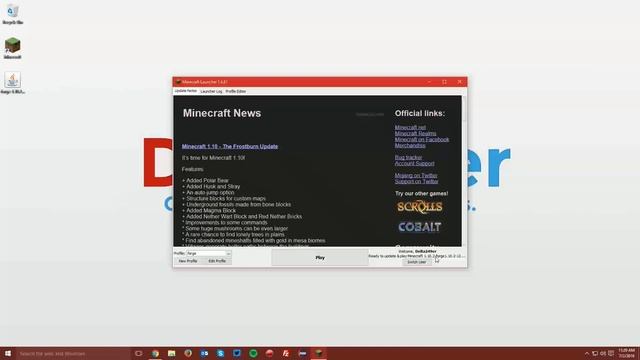Image resolution: width=640 pixels, height=360 pixels.
Task: Click the 'Added Polar Bear' feature line
Action: pyautogui.click(x=206, y=180)
